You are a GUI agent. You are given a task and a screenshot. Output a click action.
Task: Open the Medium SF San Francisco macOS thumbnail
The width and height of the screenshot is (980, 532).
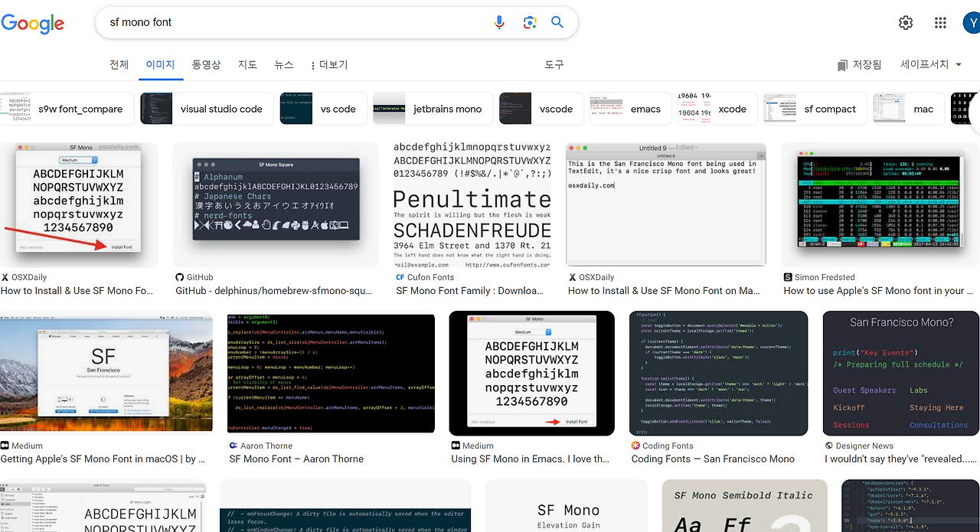pos(106,374)
